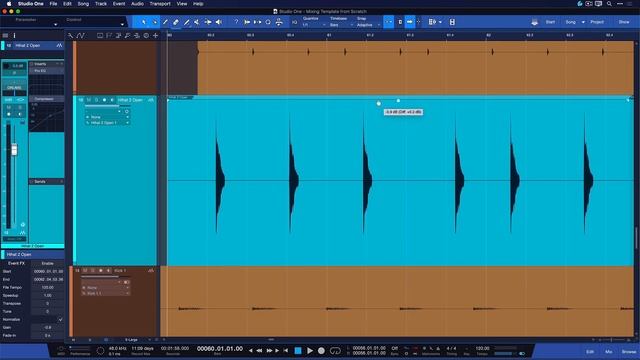Click the event Gain value field

[47, 327]
